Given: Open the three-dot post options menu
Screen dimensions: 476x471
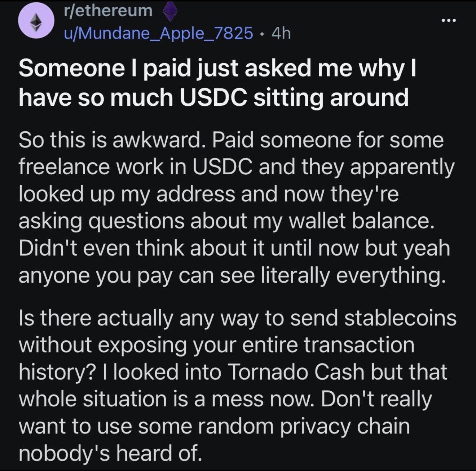Looking at the screenshot, I should tap(449, 20).
